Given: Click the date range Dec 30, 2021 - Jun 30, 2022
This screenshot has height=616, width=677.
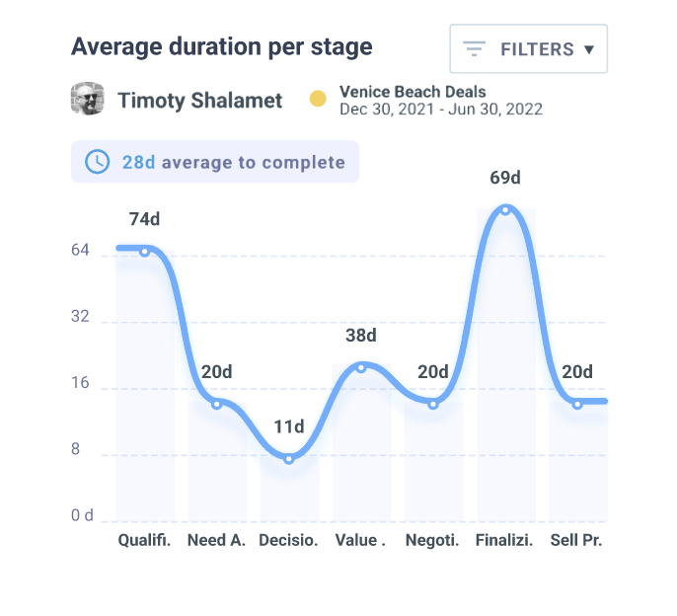Looking at the screenshot, I should coord(440,109).
